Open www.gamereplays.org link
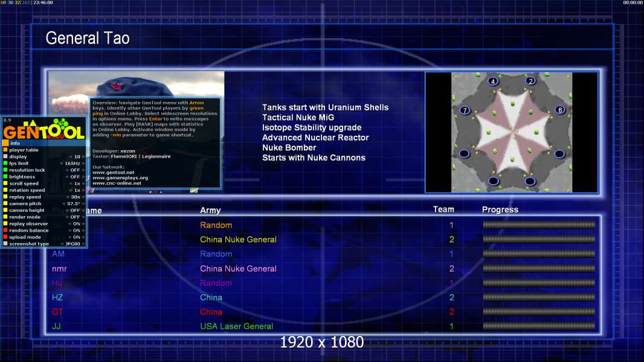Screen dimensions: 644x362 click(120, 177)
